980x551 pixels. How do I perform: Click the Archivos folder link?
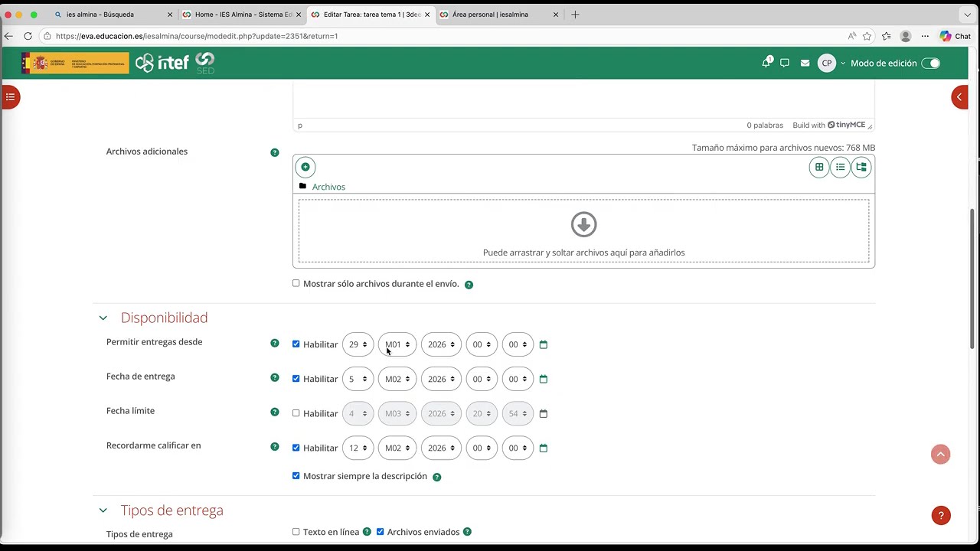(328, 187)
